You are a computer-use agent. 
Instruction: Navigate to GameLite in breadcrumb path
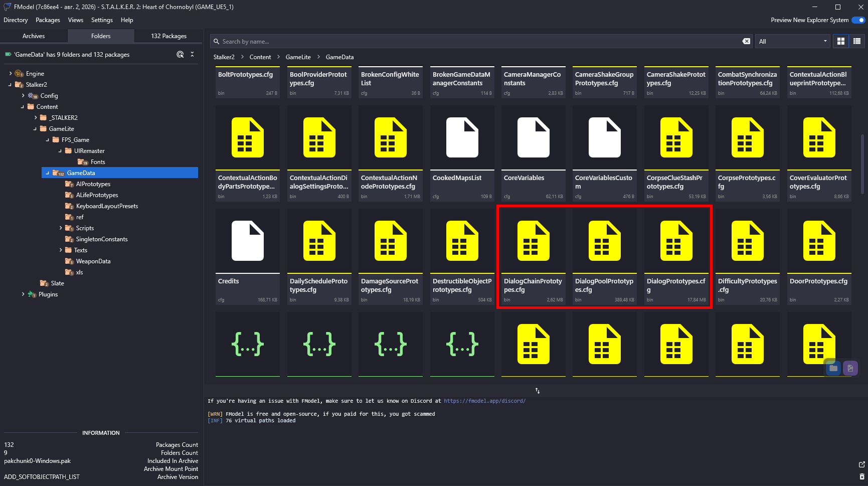coord(298,57)
